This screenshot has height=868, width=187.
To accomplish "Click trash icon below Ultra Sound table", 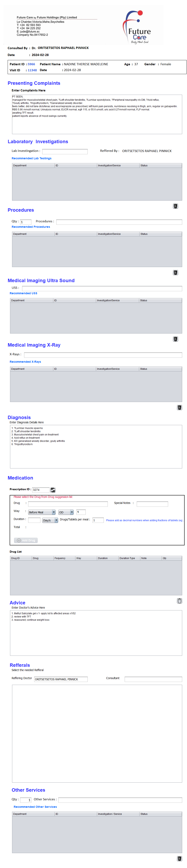I will tap(175, 339).
